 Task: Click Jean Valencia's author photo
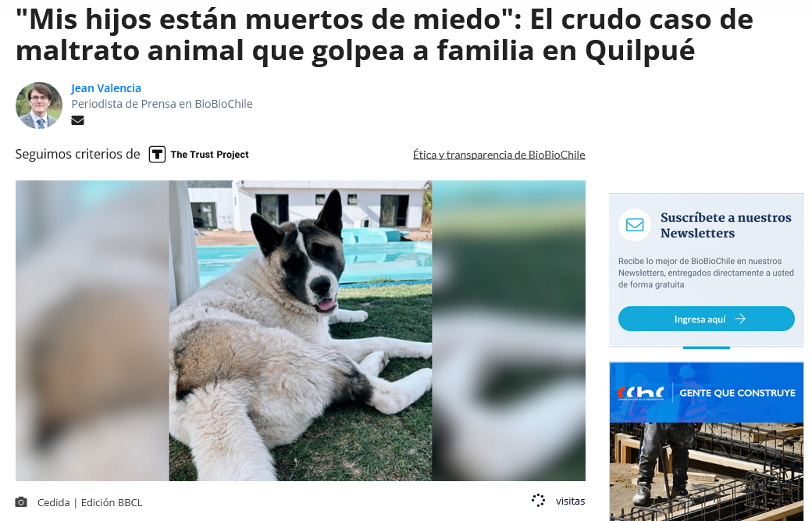[39, 105]
